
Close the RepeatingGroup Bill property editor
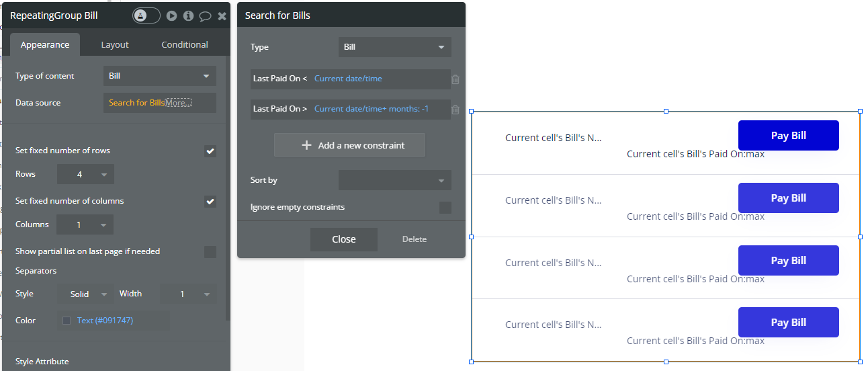222,15
